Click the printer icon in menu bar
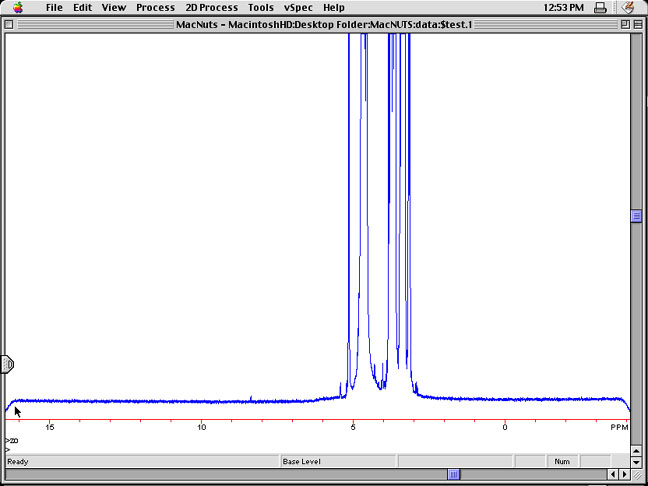This screenshot has height=486, width=648. coord(600,7)
